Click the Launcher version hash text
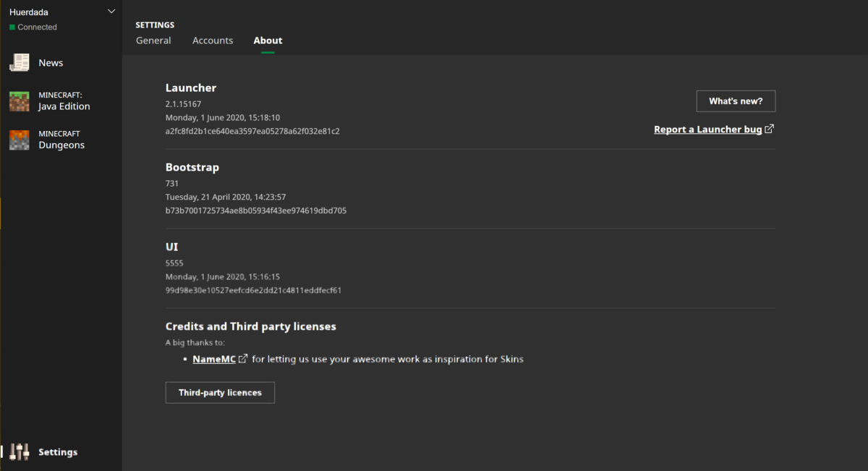 point(256,131)
